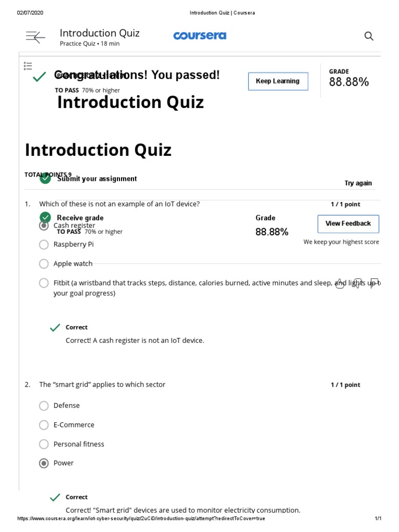Click the Coursera logo
The image size is (399, 532).
click(199, 36)
